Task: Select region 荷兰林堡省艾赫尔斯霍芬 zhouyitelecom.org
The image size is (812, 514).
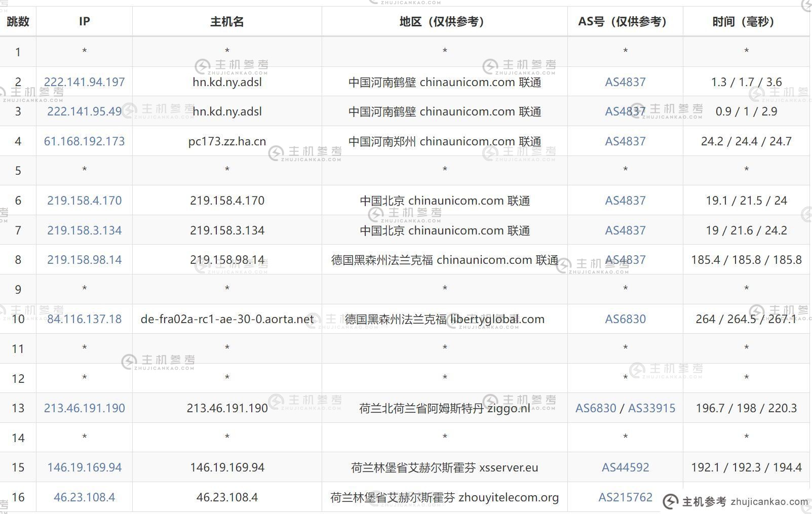Action: point(445,497)
